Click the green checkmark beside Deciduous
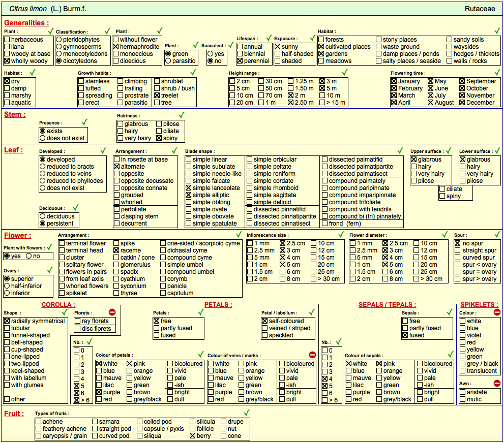 76,208
